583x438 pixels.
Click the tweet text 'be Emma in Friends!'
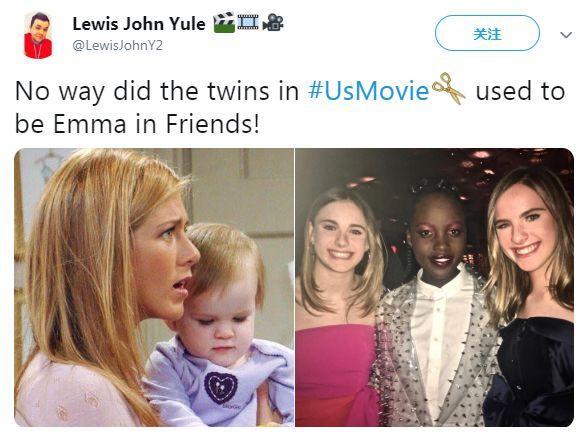137,124
